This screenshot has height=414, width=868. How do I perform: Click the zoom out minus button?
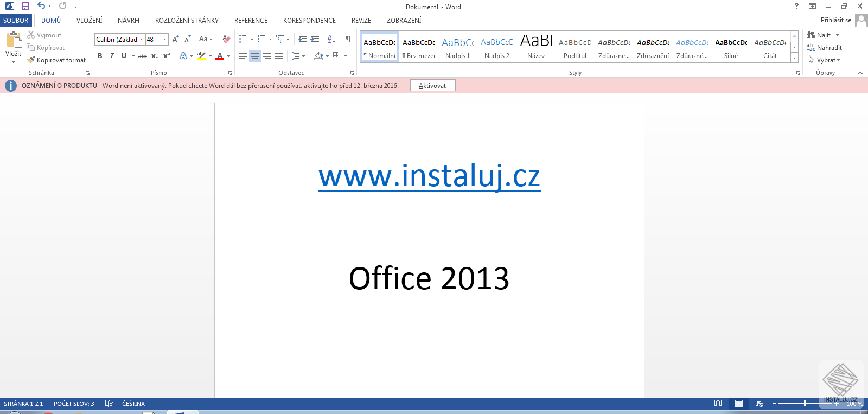pyautogui.click(x=774, y=403)
